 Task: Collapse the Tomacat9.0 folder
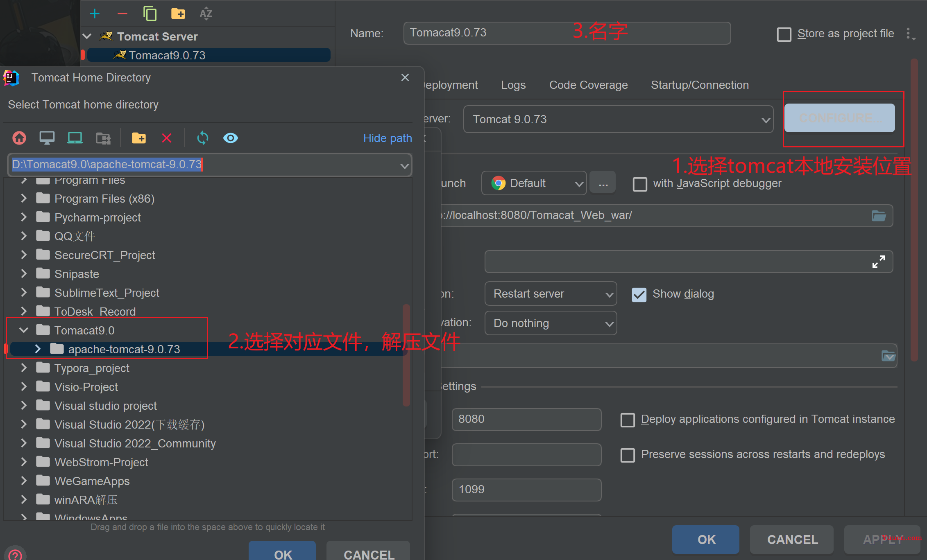[x=24, y=330]
